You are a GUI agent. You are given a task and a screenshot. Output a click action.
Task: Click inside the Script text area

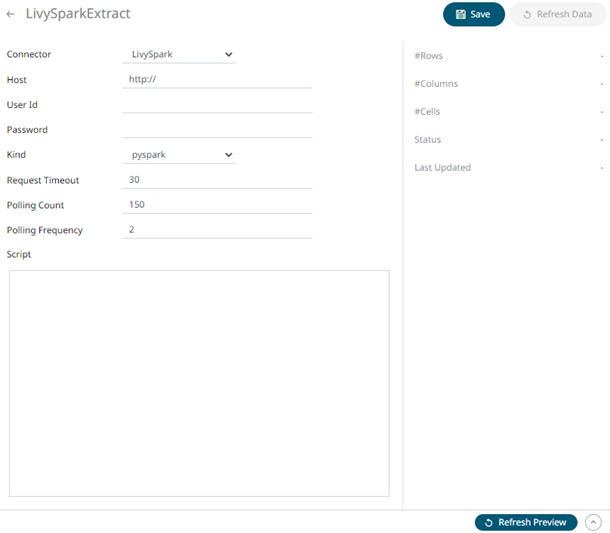199,382
